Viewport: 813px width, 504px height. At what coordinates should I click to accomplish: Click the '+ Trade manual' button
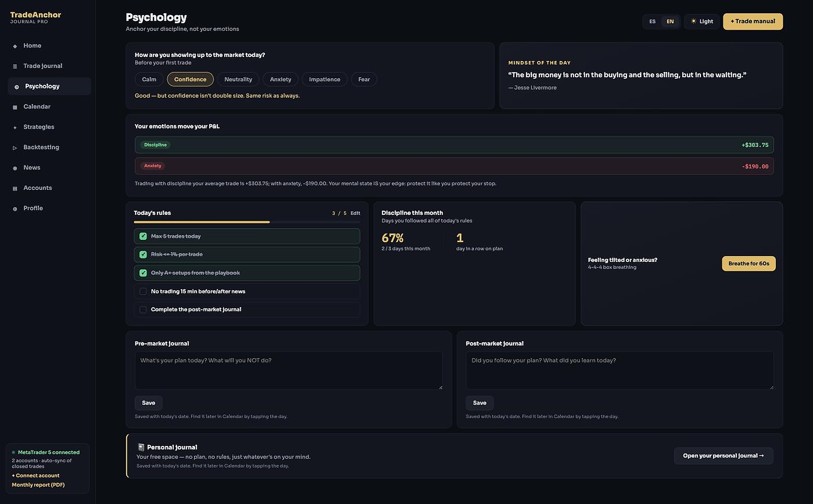(753, 21)
